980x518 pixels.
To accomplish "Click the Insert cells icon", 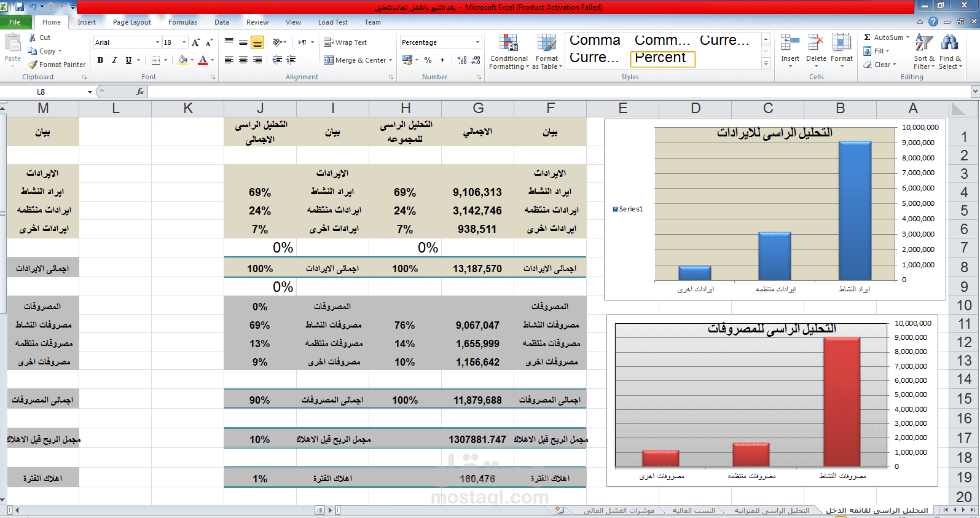I will click(x=790, y=43).
